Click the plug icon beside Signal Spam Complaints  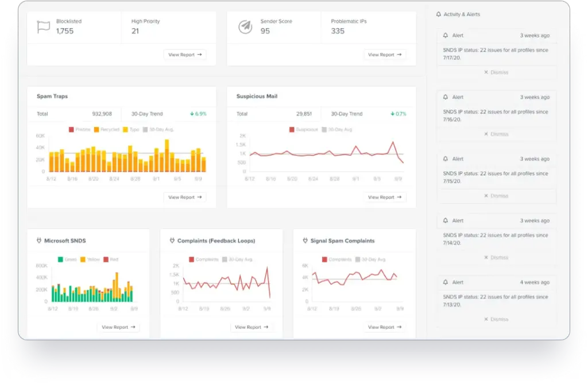pyautogui.click(x=305, y=241)
